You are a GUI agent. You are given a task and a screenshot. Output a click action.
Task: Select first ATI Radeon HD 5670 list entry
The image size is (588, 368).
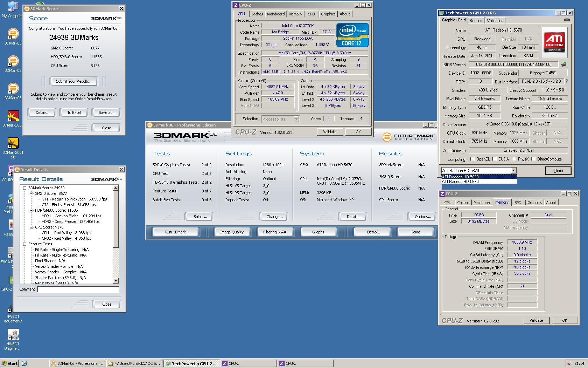pos(479,177)
